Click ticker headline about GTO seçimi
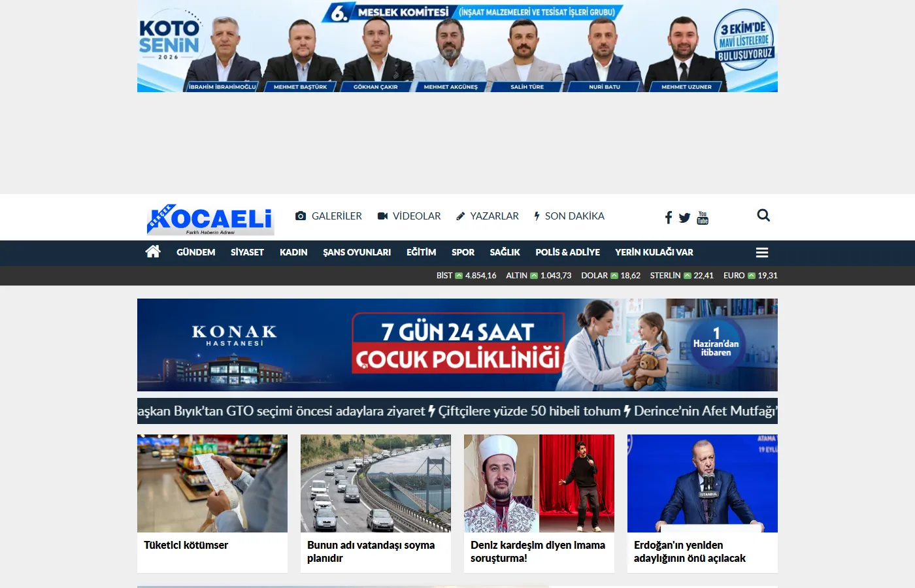The width and height of the screenshot is (915, 588). (281, 411)
